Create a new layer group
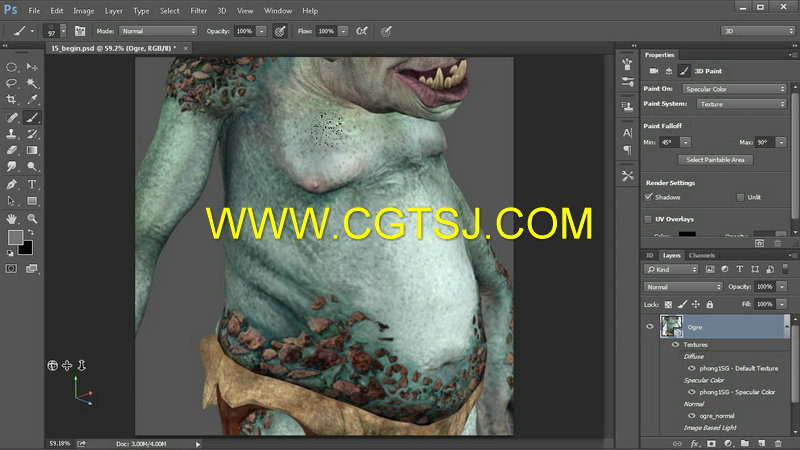Image resolution: width=800 pixels, height=450 pixels. 744,443
